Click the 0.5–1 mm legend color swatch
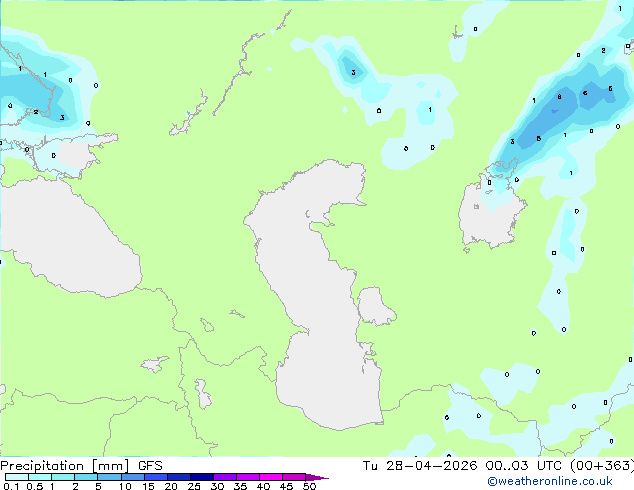 click(40, 477)
